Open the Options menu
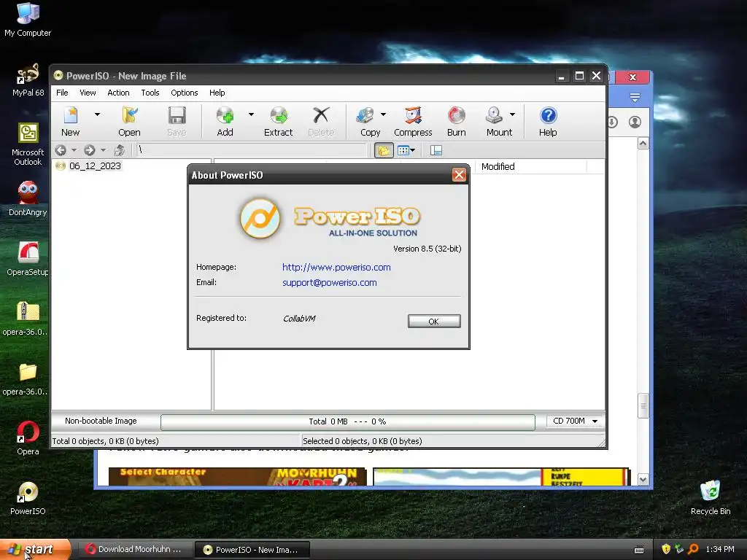 [x=185, y=93]
